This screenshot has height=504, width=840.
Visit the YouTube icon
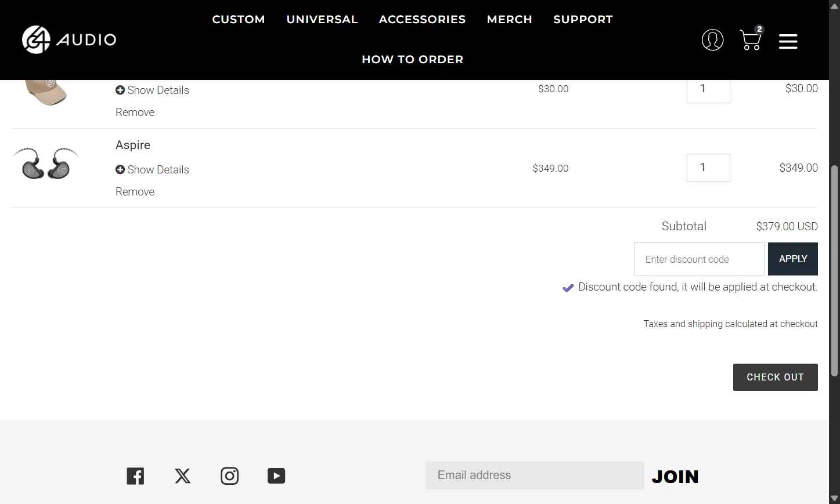(276, 476)
